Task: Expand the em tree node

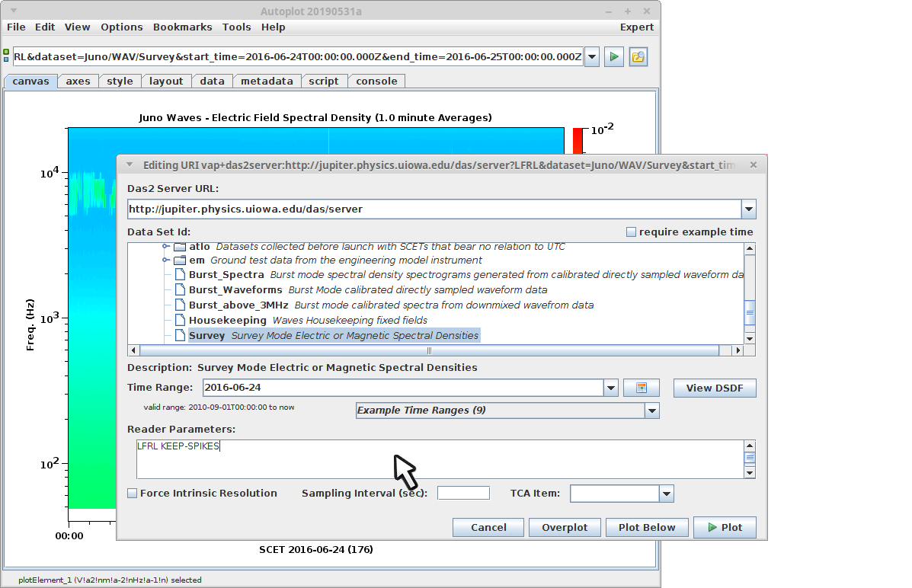Action: point(166,260)
